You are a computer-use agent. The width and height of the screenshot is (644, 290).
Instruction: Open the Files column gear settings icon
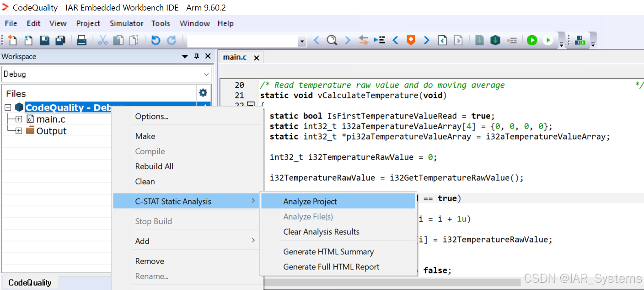[x=203, y=93]
